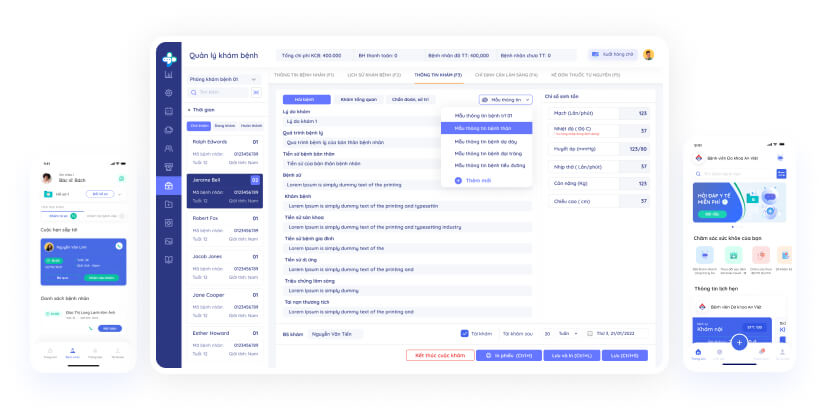Open the Mẫu thông tin dropdown

(x=505, y=100)
